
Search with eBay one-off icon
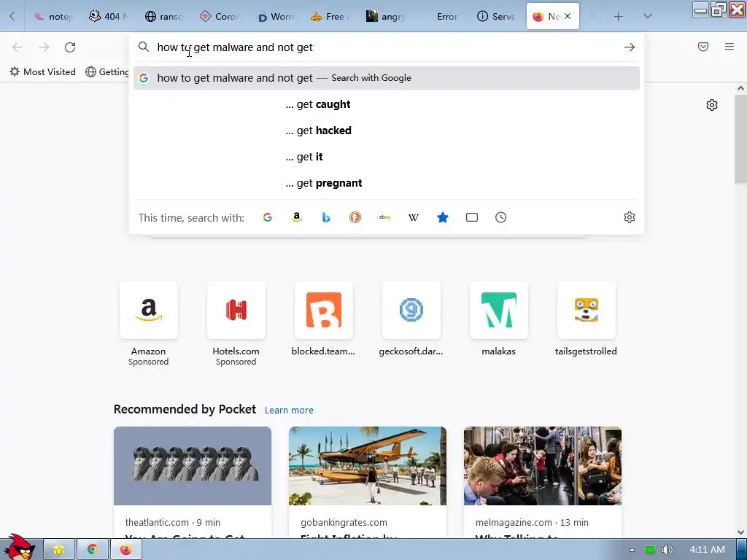[384, 217]
